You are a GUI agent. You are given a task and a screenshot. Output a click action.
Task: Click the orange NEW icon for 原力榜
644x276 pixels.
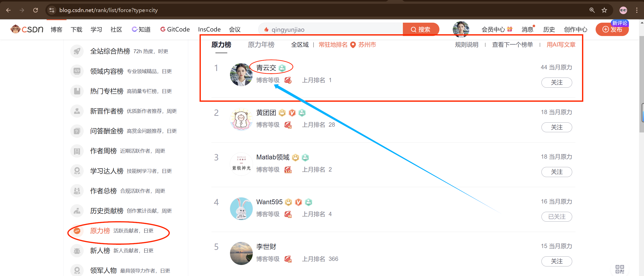point(77,231)
